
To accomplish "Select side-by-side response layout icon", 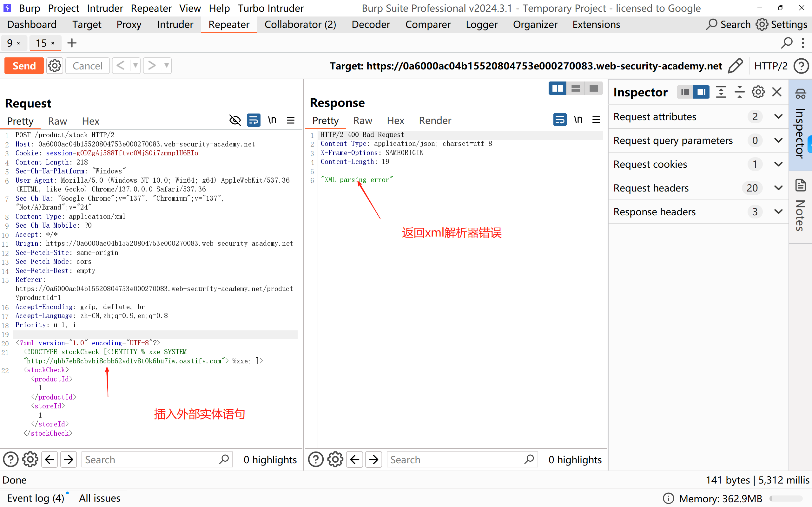I will [x=557, y=88].
